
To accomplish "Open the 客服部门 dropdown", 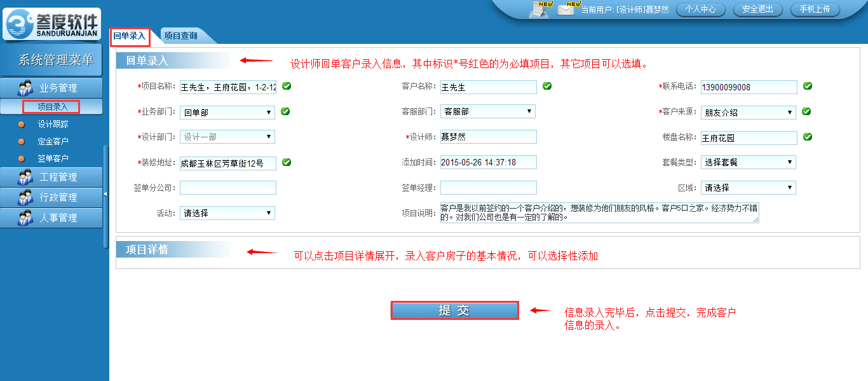I will click(488, 111).
